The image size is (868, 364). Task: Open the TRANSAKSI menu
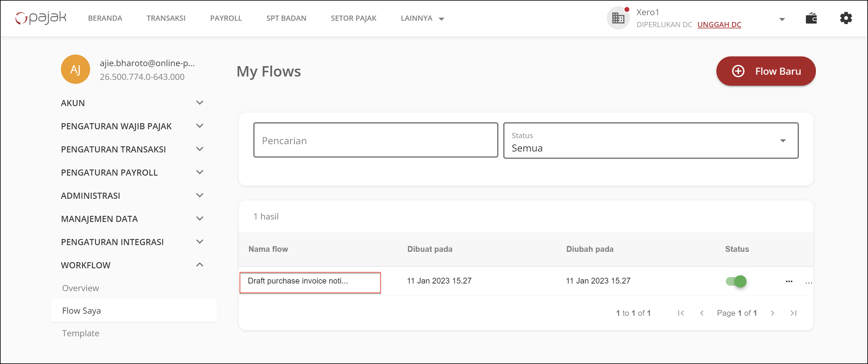point(166,18)
